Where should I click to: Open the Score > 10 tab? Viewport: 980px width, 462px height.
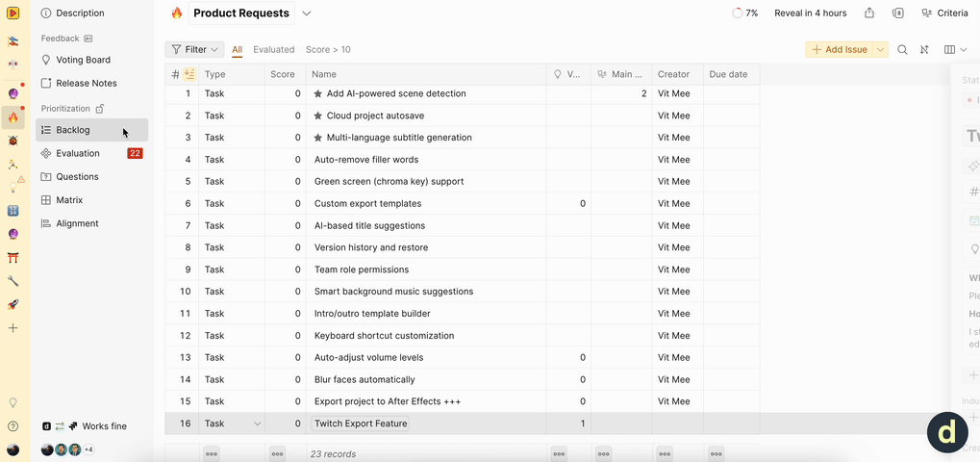click(328, 50)
